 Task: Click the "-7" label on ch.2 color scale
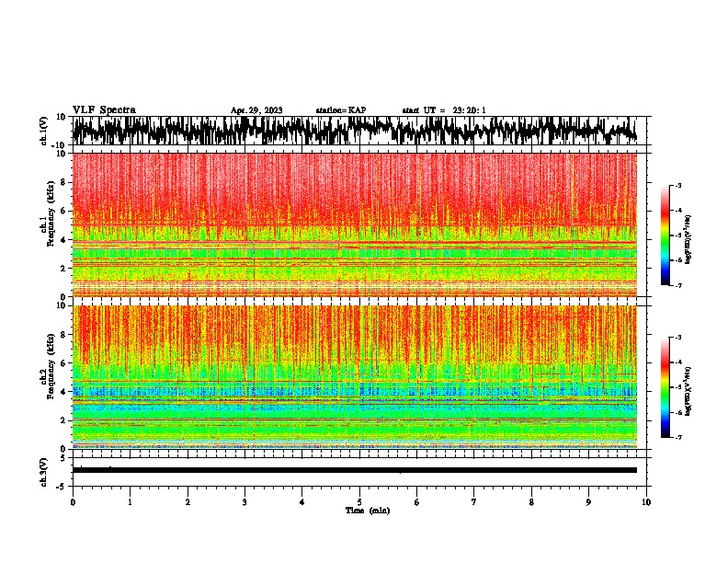677,438
